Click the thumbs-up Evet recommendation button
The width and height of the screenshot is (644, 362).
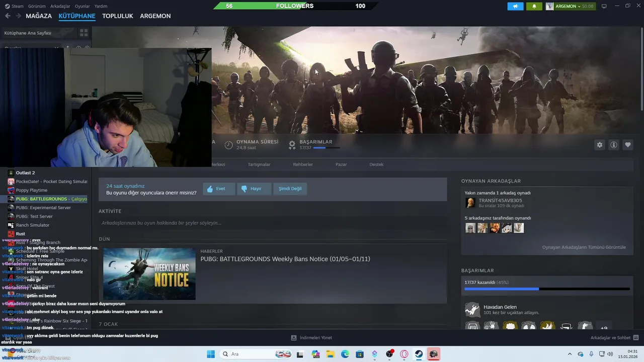click(219, 189)
